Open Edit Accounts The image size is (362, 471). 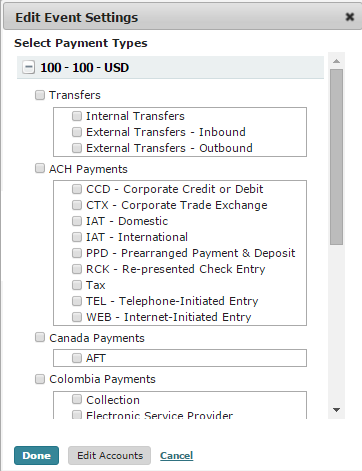(x=110, y=455)
